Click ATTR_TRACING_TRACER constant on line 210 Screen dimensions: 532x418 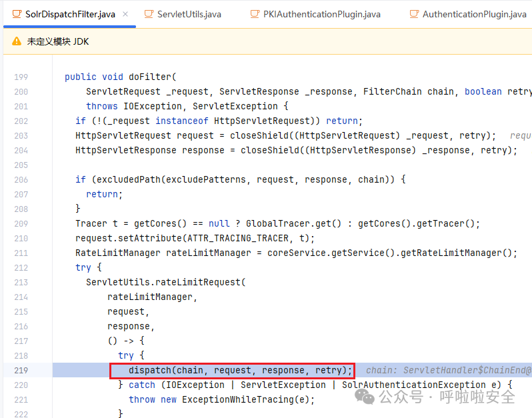pyautogui.click(x=238, y=238)
